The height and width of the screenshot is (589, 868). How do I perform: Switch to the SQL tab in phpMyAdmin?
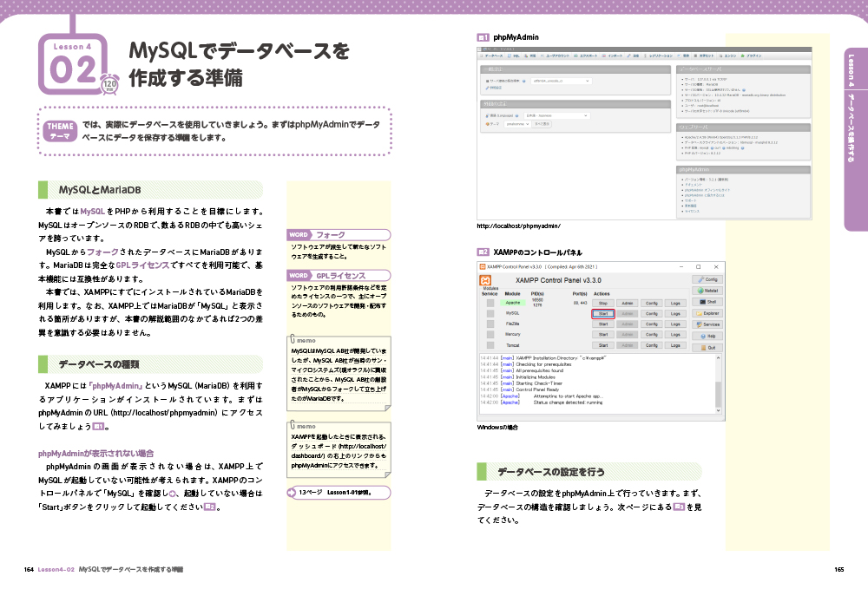(514, 56)
